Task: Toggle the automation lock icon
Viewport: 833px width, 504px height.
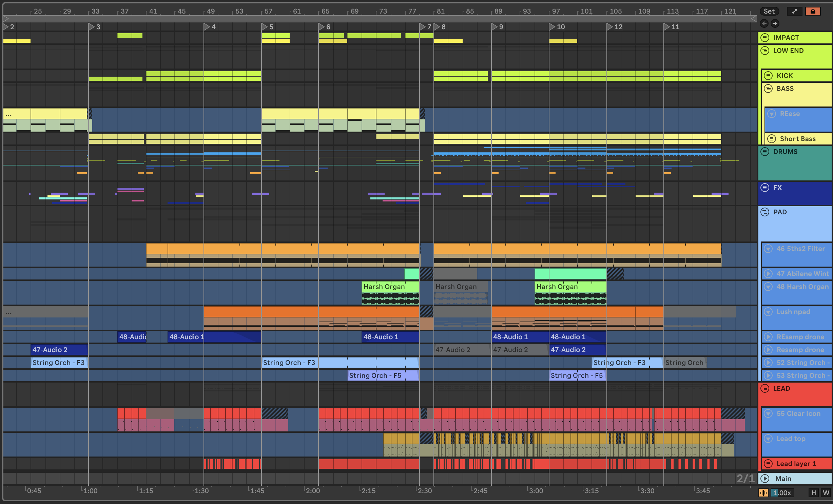Action: [813, 11]
